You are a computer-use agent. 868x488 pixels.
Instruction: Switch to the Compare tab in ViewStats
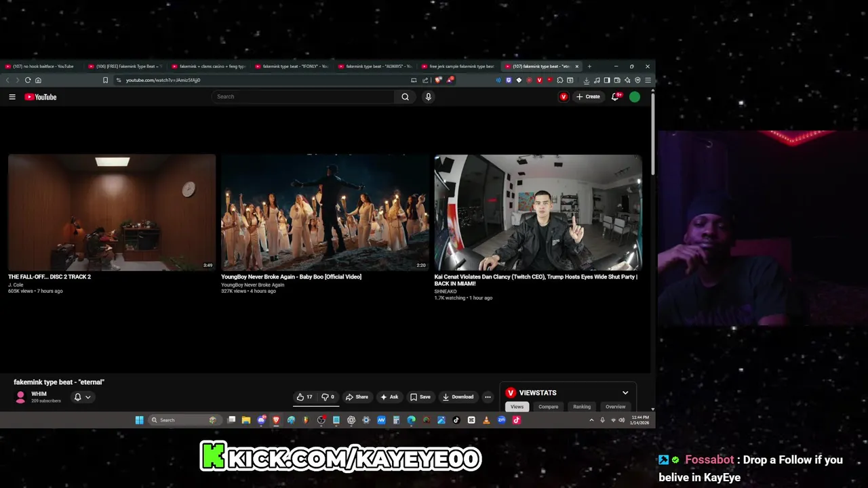click(x=548, y=407)
